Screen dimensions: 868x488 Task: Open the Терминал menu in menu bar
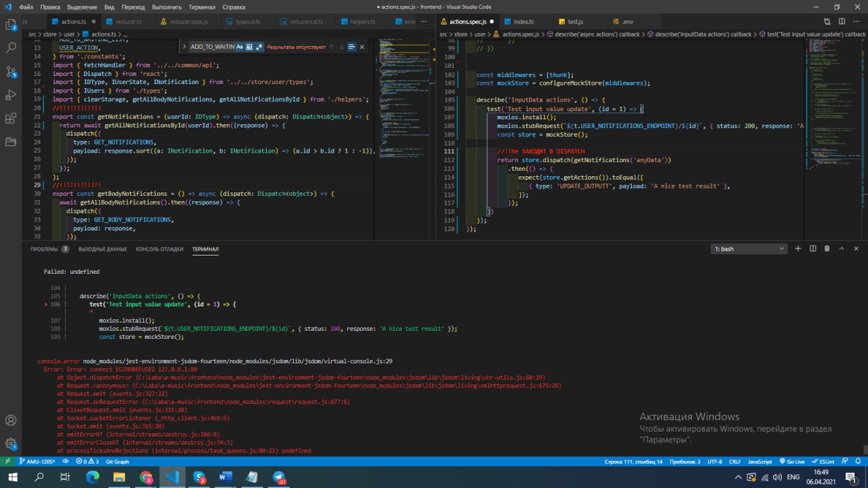click(201, 7)
